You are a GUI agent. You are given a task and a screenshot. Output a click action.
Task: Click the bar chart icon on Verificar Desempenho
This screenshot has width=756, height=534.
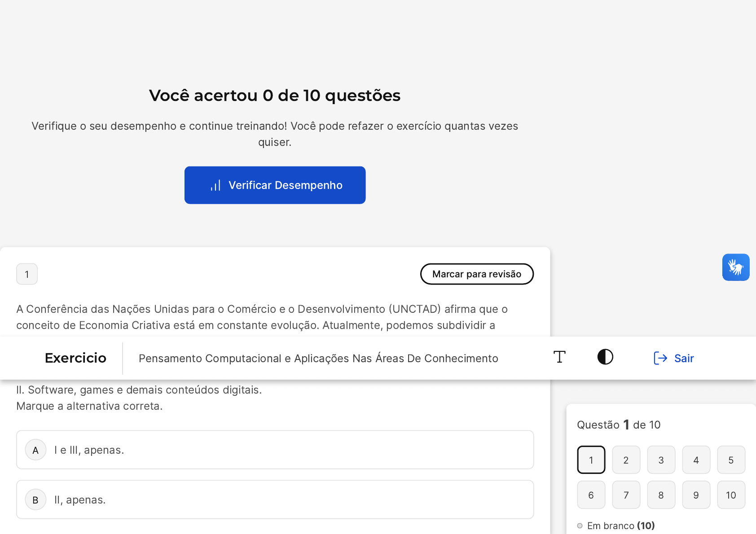coord(215,185)
